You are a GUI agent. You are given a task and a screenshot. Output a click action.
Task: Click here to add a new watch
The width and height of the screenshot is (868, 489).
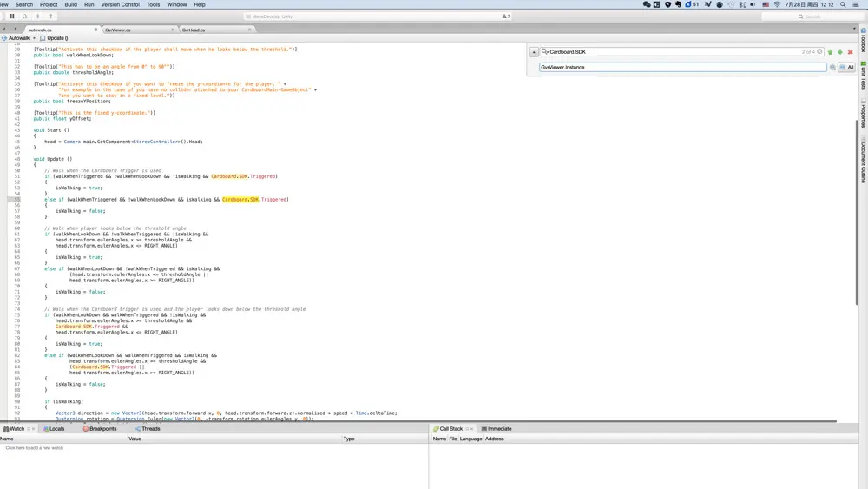[35, 448]
